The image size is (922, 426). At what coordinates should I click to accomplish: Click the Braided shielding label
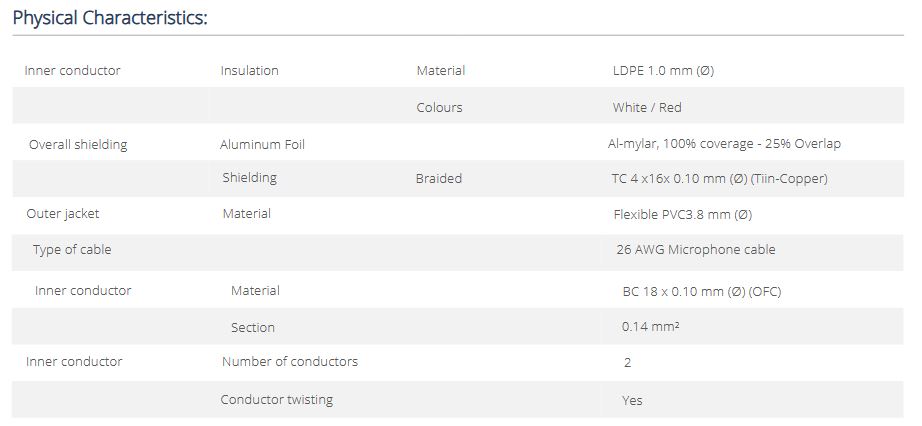(439, 179)
